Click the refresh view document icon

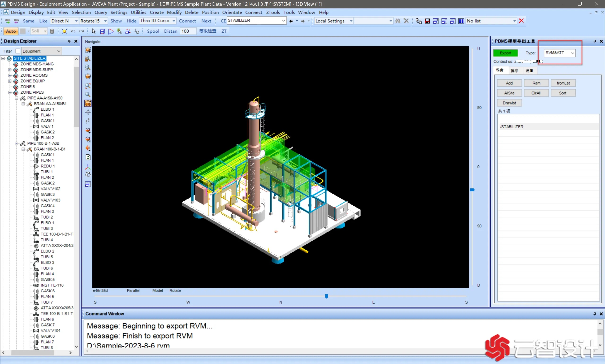(88, 157)
